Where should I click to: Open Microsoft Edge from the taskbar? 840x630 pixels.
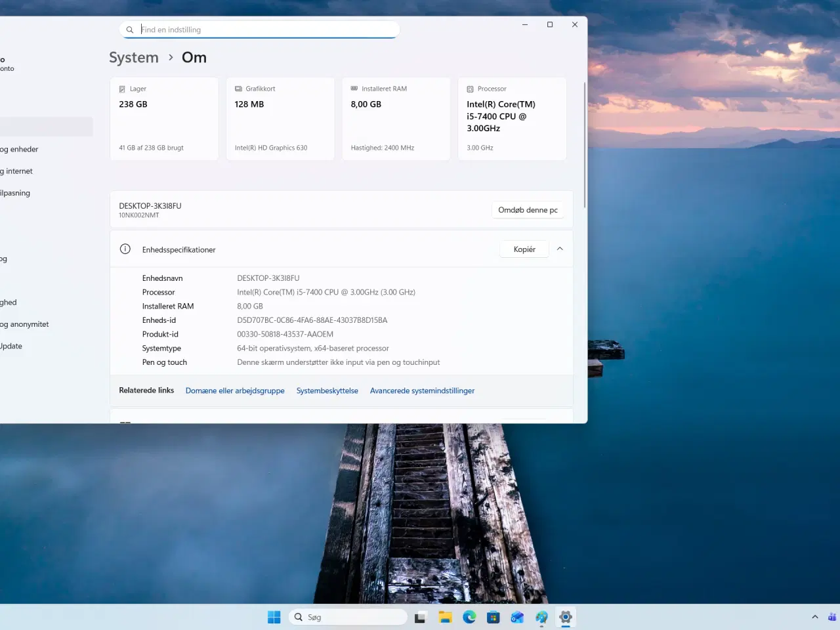(x=469, y=617)
